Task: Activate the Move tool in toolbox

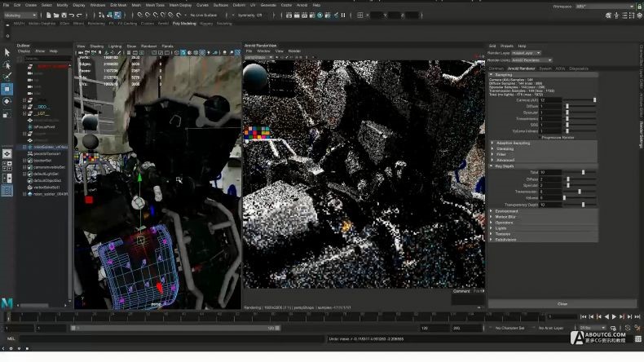Action: pyautogui.click(x=7, y=89)
